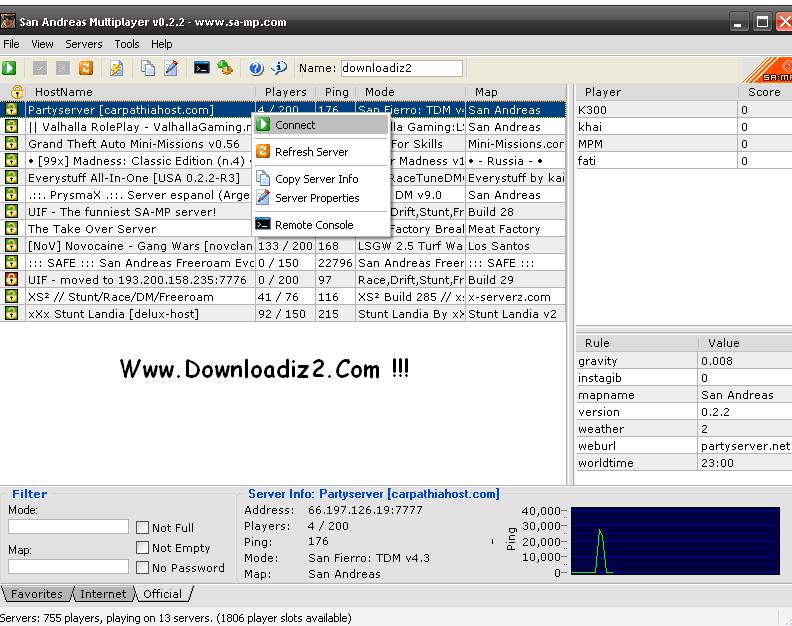Image resolution: width=792 pixels, height=626 pixels.
Task: Select player fati in the player list
Action: (684, 161)
